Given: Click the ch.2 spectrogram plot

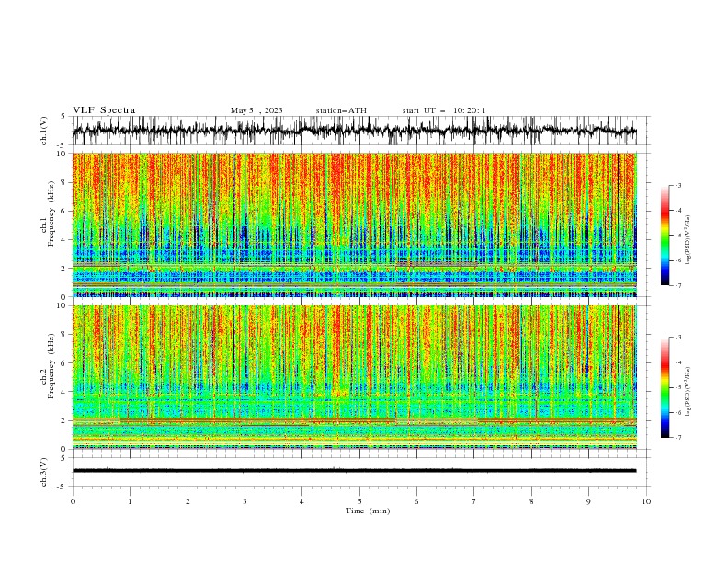Looking at the screenshot, I should pyautogui.click(x=355, y=377).
